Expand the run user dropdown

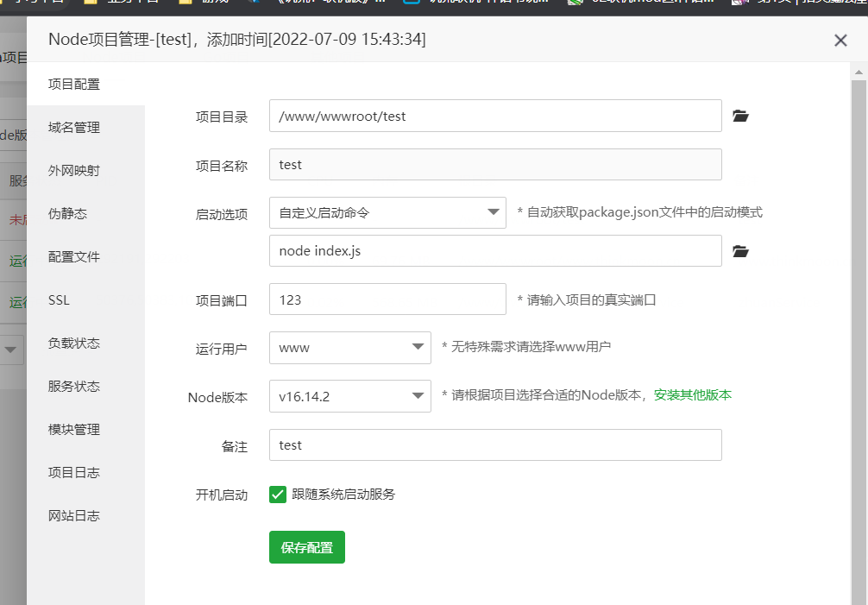point(349,348)
